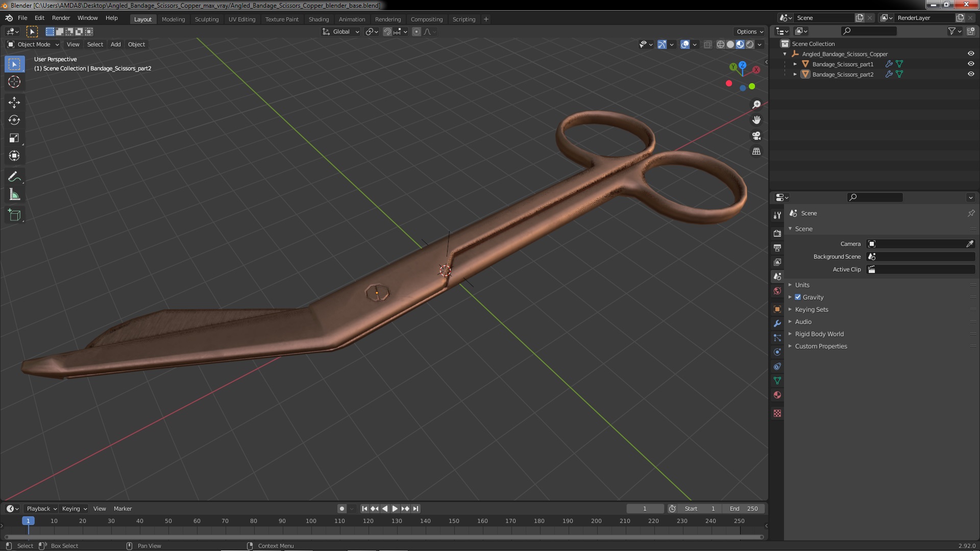Expand the Keying Sets panel
Screen dimensions: 980x551
coord(811,309)
